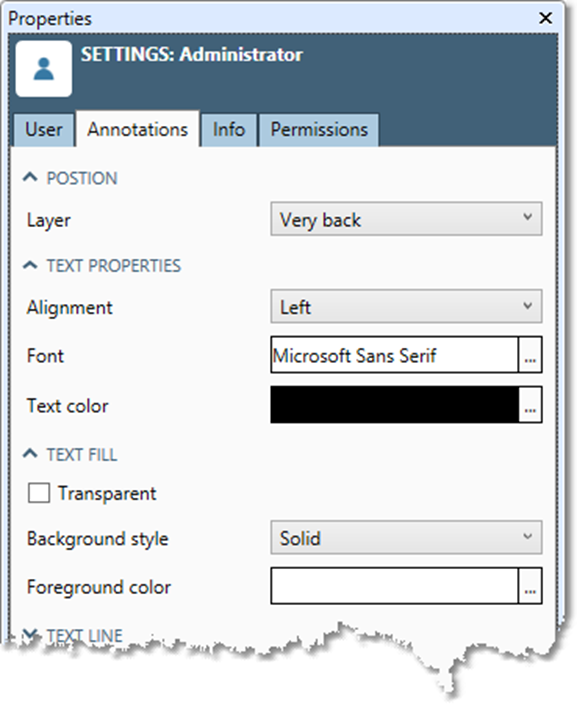Select the Annotations tab
The height and width of the screenshot is (706, 577).
click(x=137, y=129)
